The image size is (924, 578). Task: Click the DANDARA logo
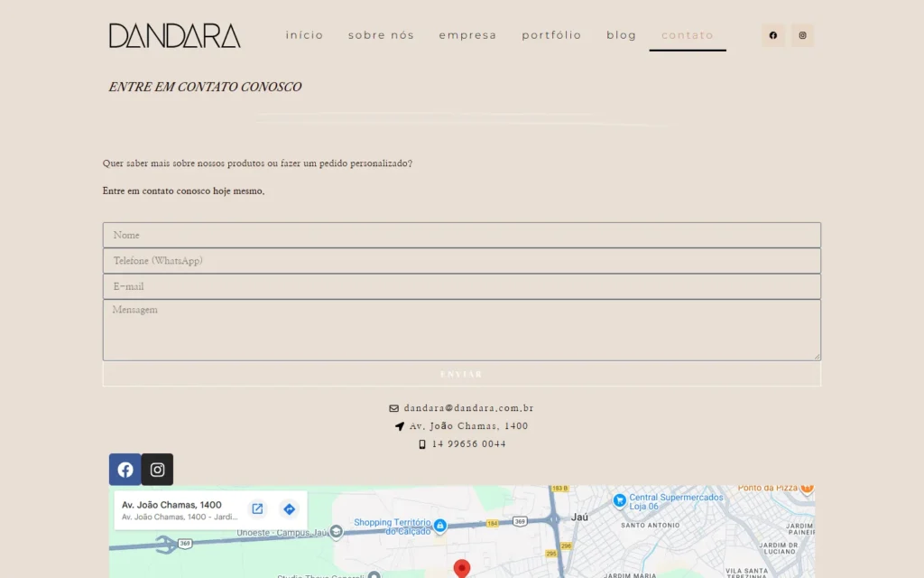(175, 36)
